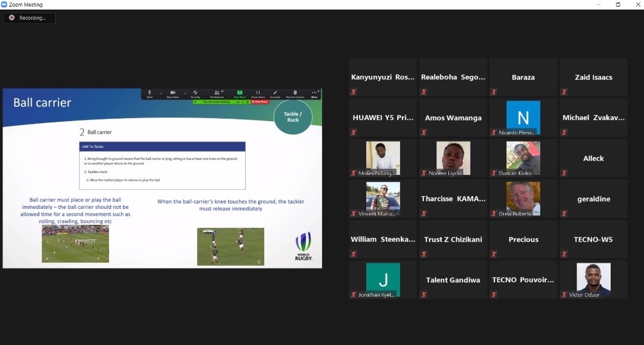Expand the audio options arrow beside Mute
The image size is (644, 345).
pyautogui.click(x=161, y=93)
